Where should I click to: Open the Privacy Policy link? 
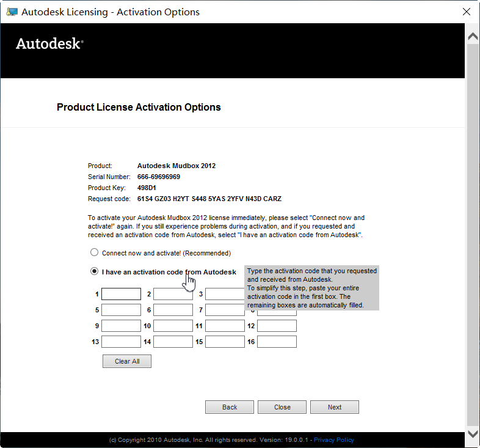tap(334, 439)
